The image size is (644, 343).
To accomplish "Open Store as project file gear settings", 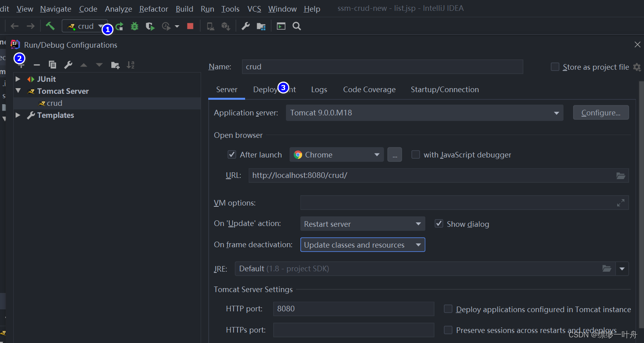I will click(x=637, y=67).
